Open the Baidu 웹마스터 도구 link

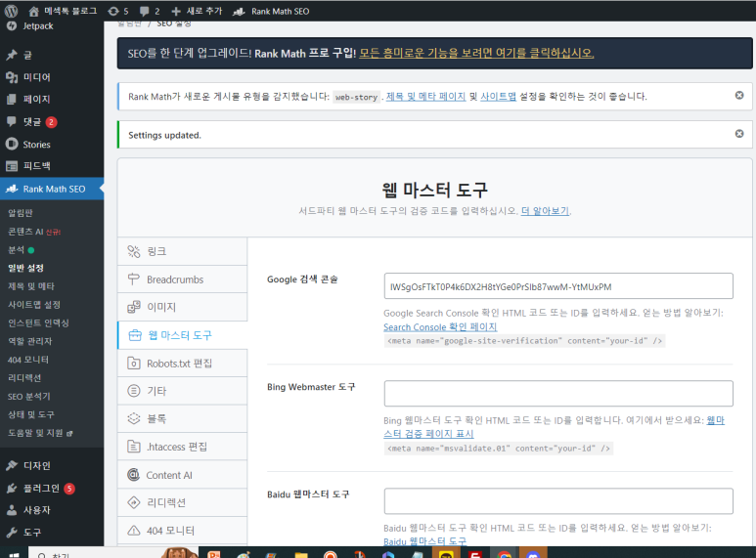point(424,541)
